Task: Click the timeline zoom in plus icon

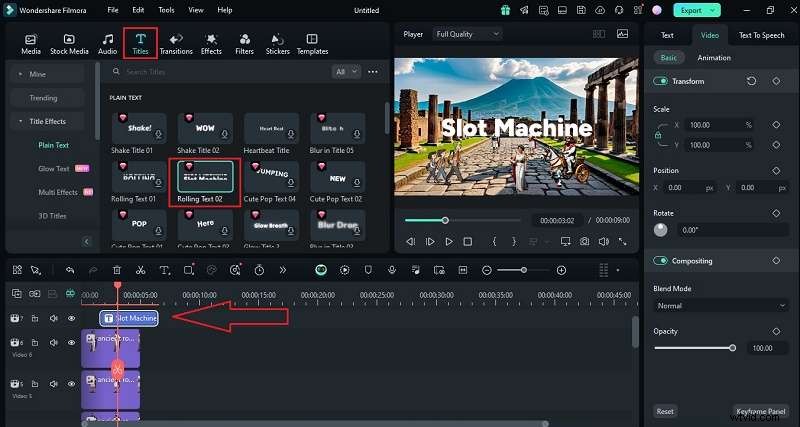Action: 561,270
